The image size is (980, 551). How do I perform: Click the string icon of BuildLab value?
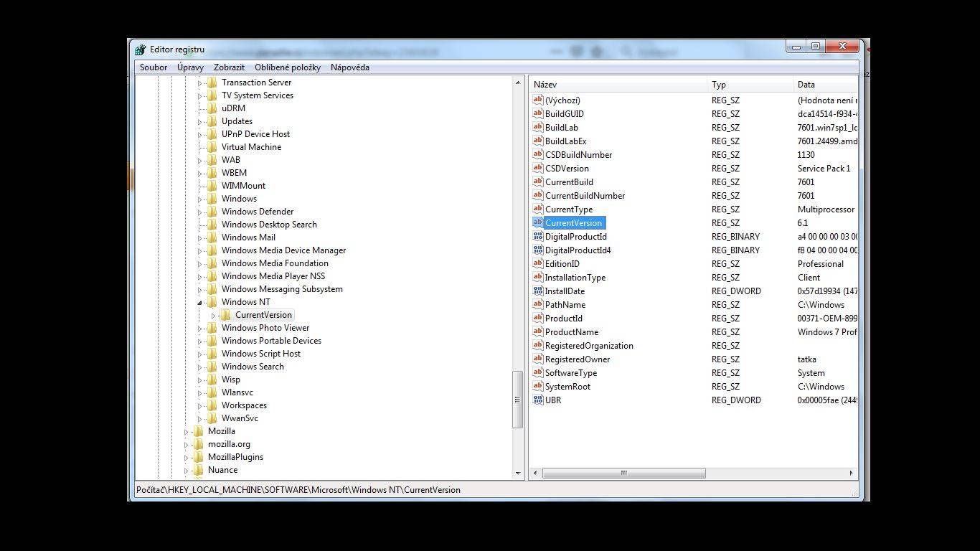pos(538,127)
